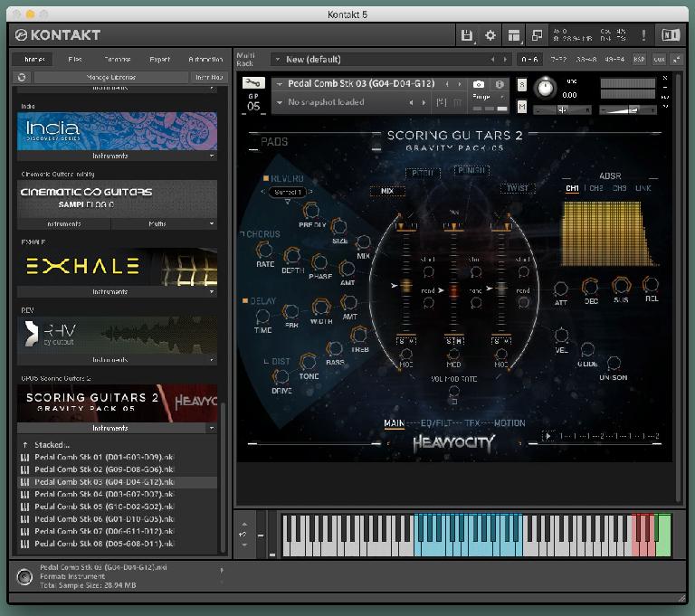Click the VOL MOD RATE knob
695x616 pixels.
pyautogui.click(x=454, y=391)
